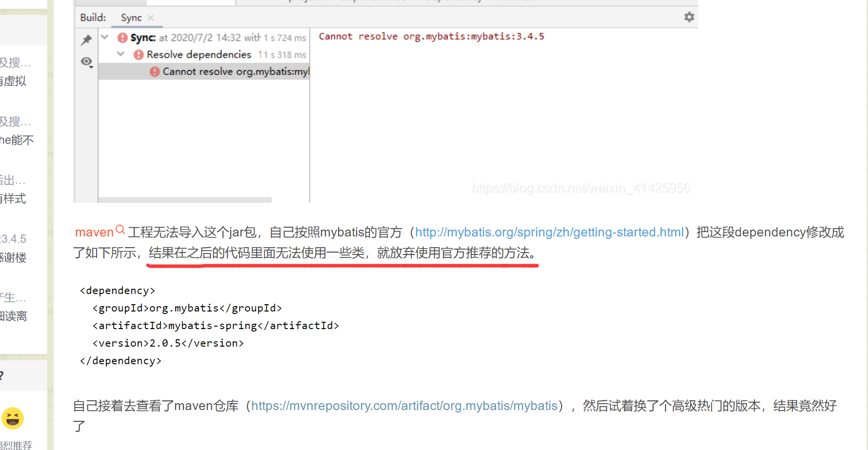Click the CSDN watermark blog link
This screenshot has height=450, width=868.
[581, 188]
